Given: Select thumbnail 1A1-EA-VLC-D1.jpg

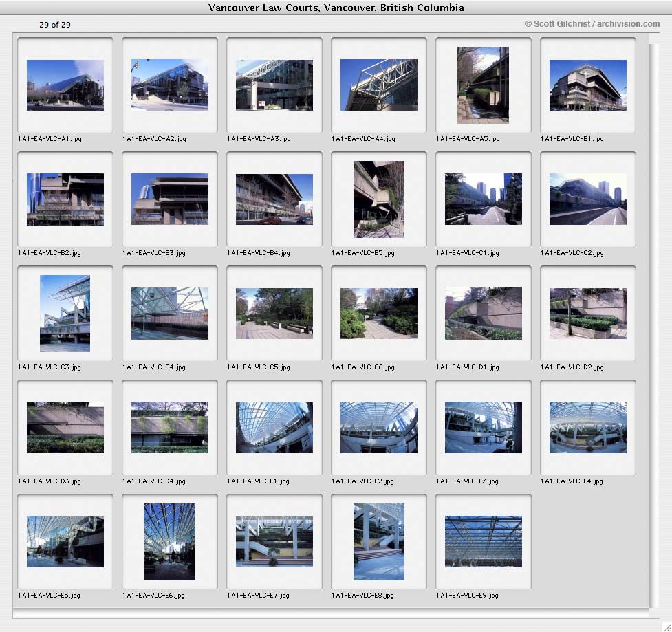Looking at the screenshot, I should tap(484, 314).
